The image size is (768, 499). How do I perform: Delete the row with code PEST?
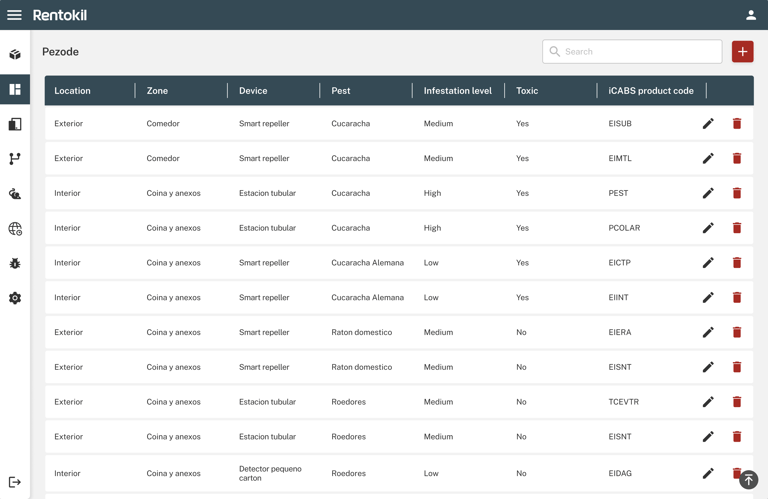coord(737,193)
